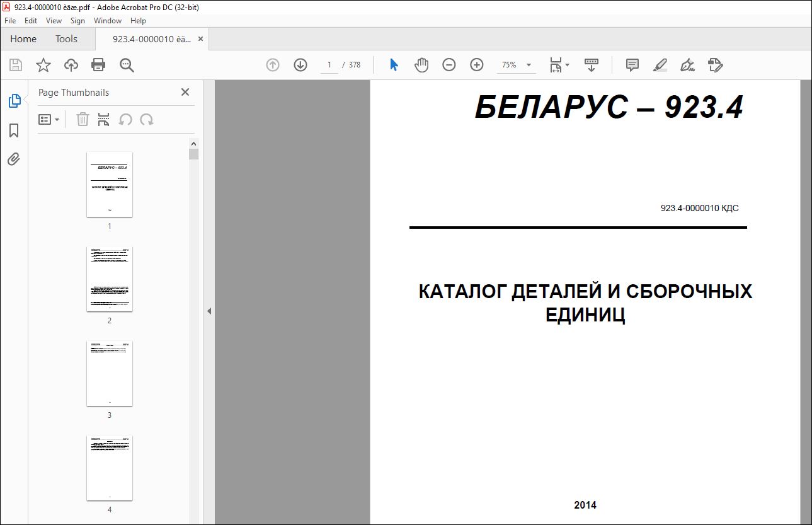Select the page 1 thumbnail
Image resolution: width=812 pixels, height=525 pixels.
pyautogui.click(x=110, y=184)
